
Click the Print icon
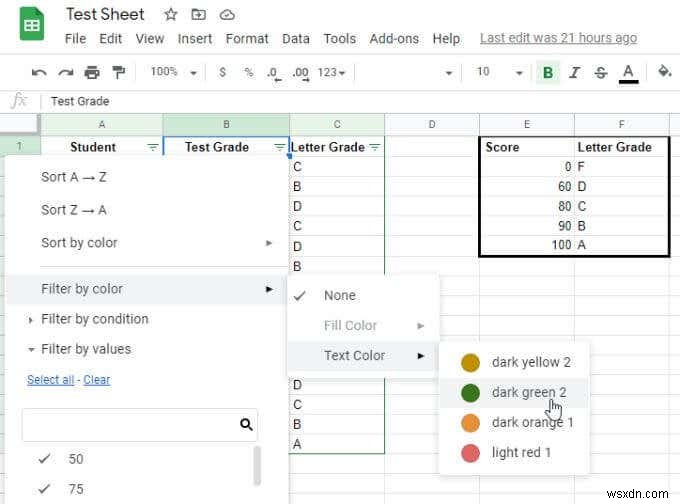point(92,72)
